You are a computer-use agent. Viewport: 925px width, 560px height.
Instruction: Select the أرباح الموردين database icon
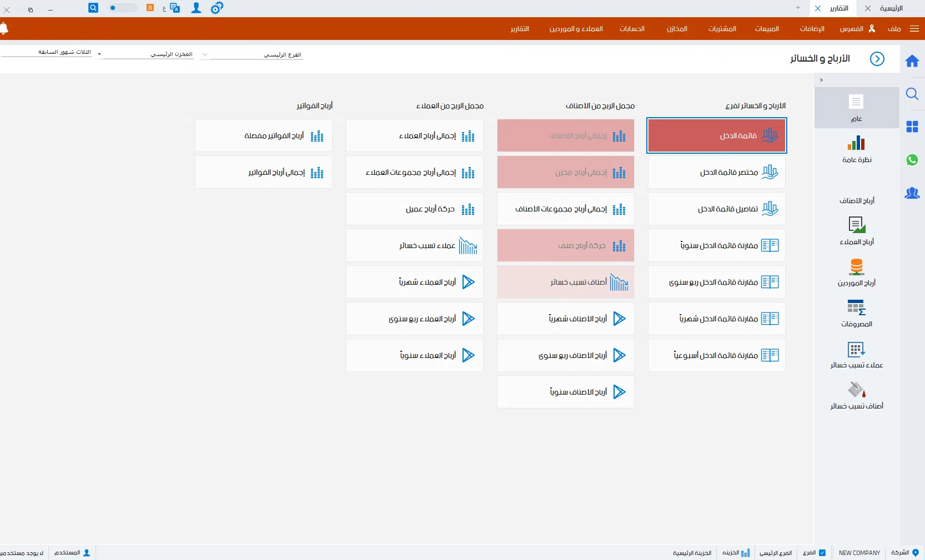(x=856, y=267)
